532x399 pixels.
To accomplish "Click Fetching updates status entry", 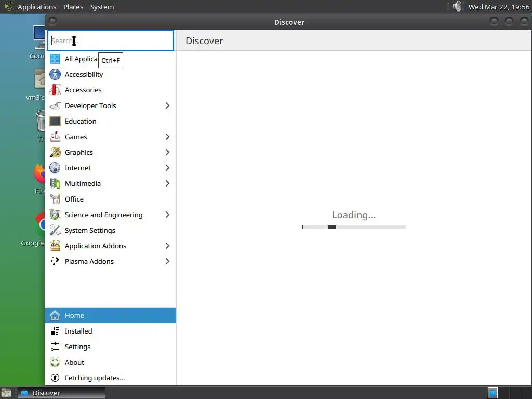I will tap(111, 378).
